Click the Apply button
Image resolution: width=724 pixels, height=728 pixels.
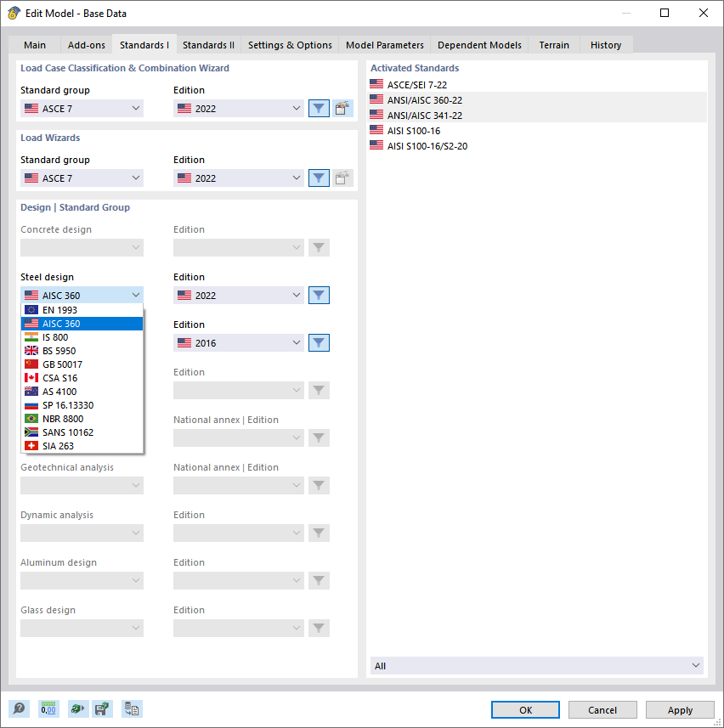(x=680, y=710)
